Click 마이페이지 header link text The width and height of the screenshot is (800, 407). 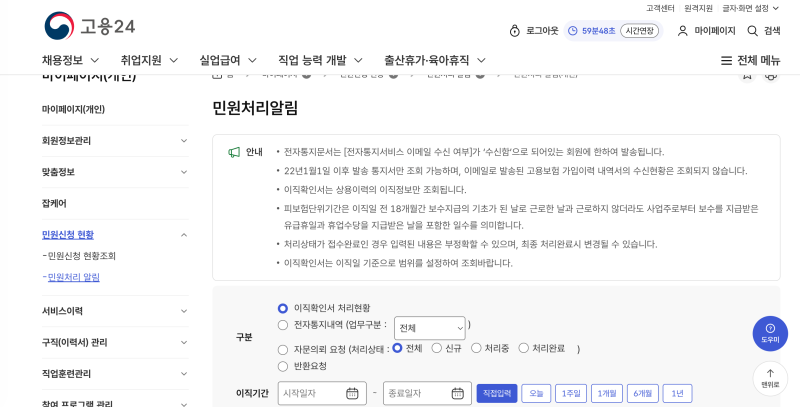pos(715,31)
